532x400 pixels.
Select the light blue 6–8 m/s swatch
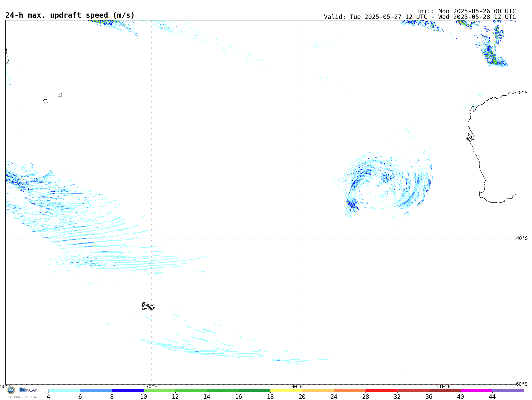[96, 391]
